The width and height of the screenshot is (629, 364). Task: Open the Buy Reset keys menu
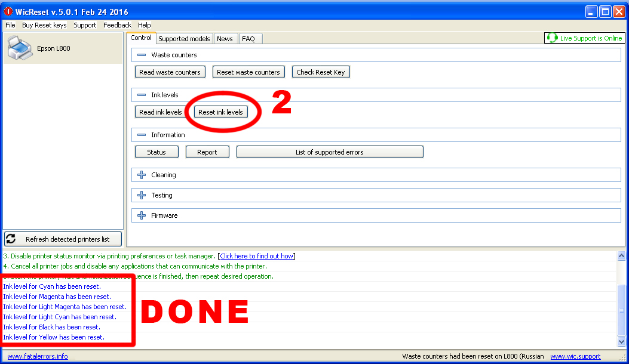(x=44, y=25)
